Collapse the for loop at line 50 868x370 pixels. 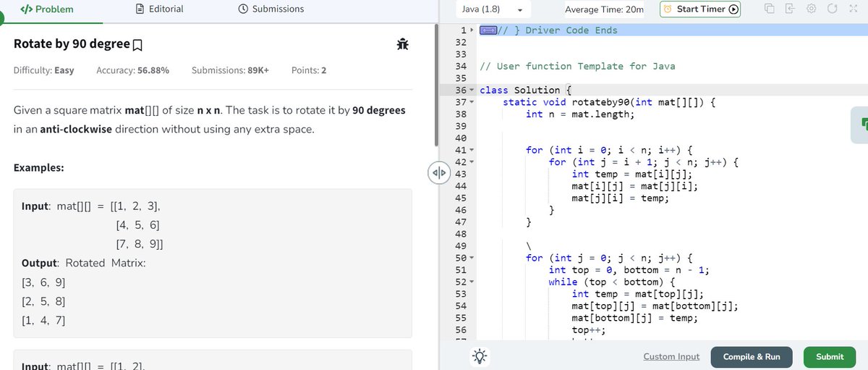click(x=472, y=258)
